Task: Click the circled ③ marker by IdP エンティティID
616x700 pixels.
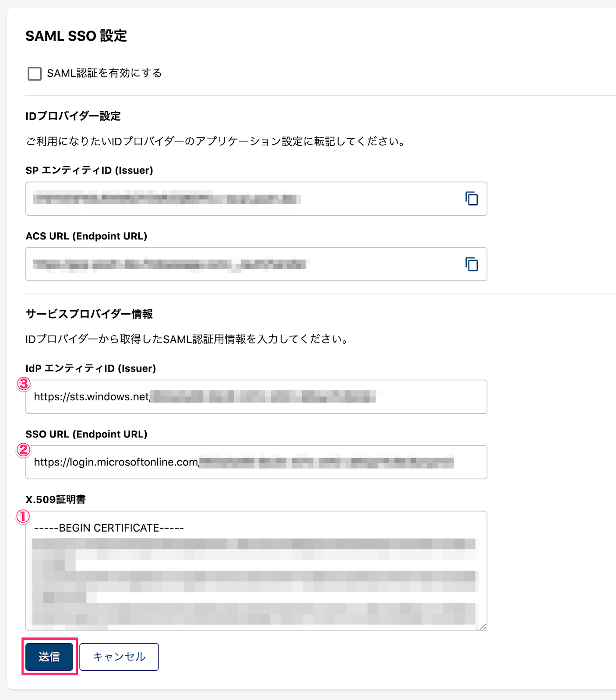Action: point(23,384)
